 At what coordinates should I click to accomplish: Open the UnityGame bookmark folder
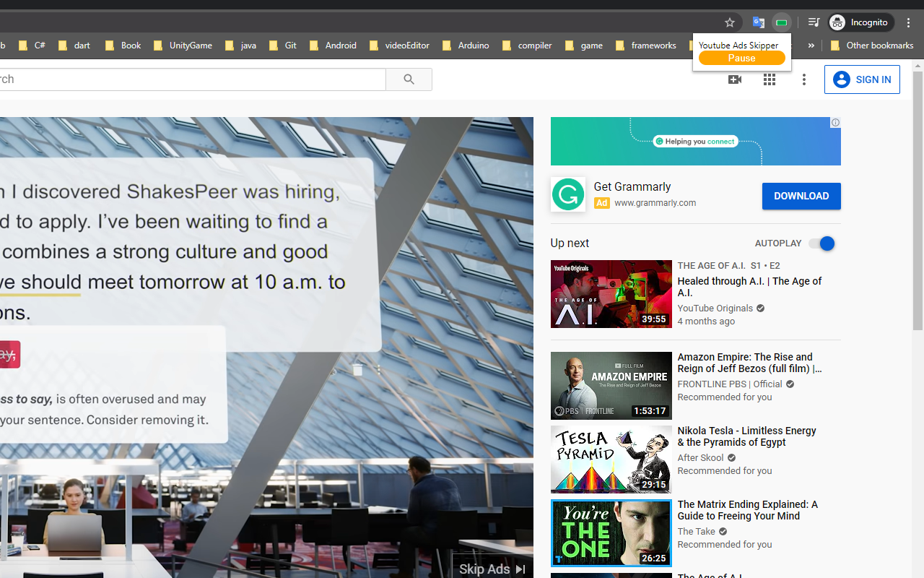tap(183, 46)
